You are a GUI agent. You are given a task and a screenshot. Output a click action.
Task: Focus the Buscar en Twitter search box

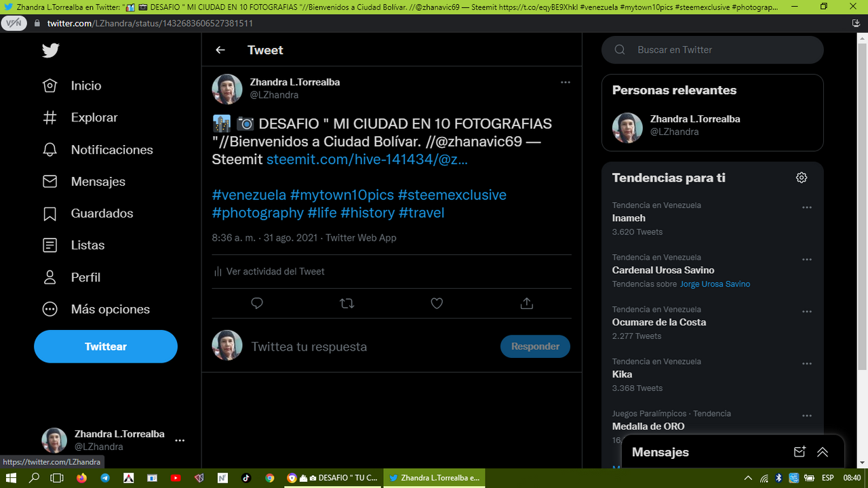713,50
